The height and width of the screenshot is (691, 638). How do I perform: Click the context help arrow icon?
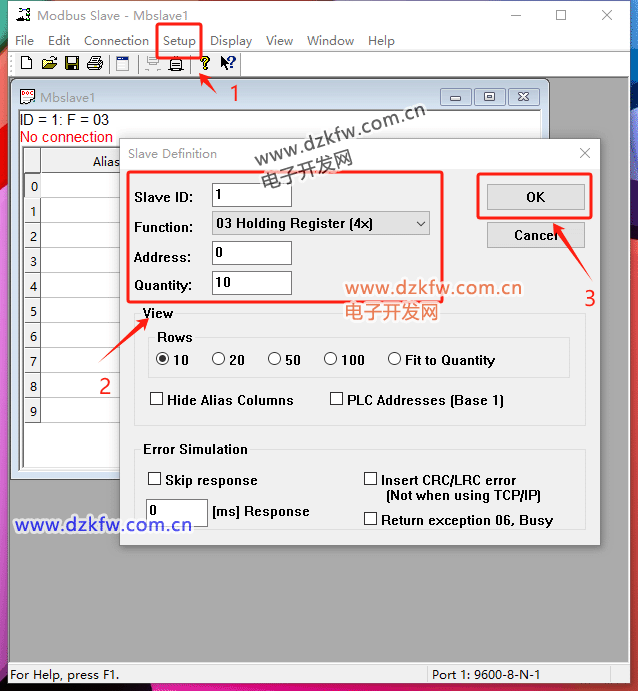pyautogui.click(x=228, y=64)
